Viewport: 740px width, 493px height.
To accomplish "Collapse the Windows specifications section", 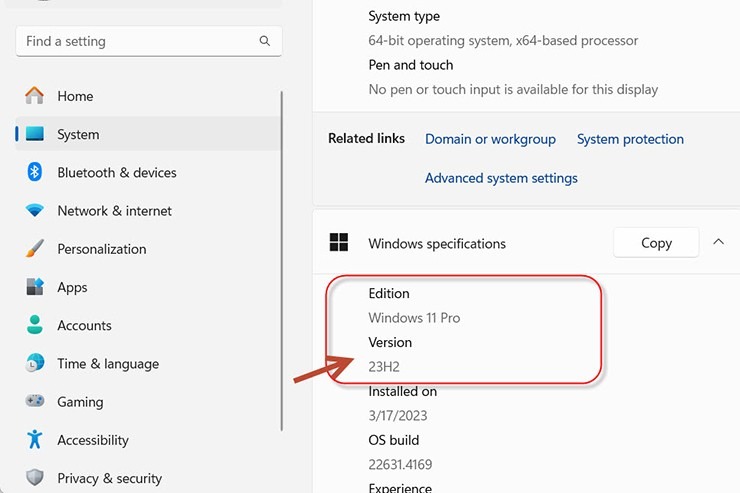I will coord(718,242).
